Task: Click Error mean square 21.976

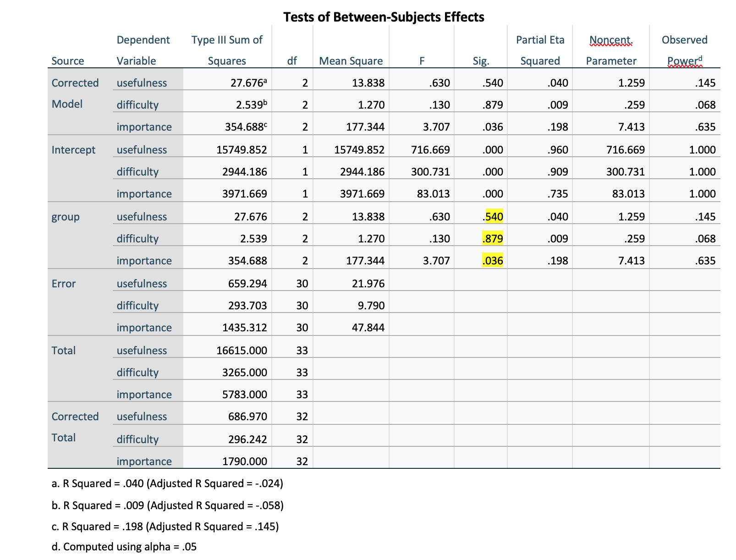Action: 368,284
